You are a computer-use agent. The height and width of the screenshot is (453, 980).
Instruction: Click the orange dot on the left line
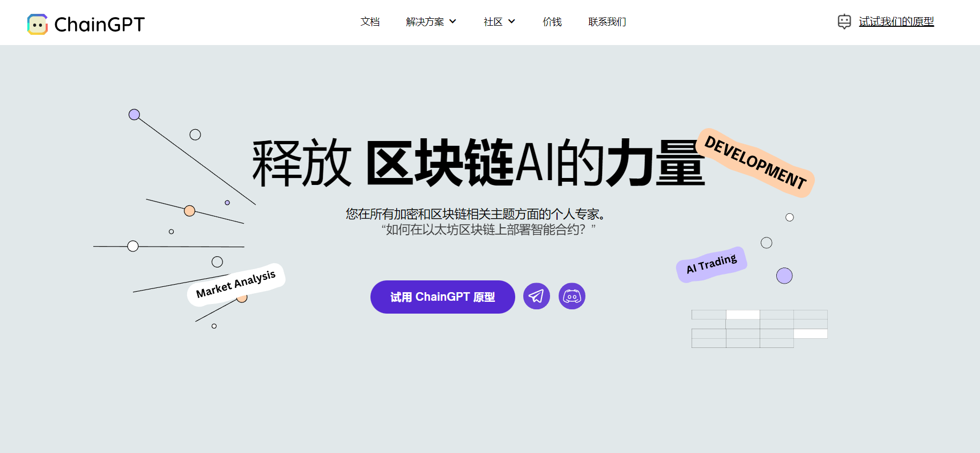[x=189, y=211]
